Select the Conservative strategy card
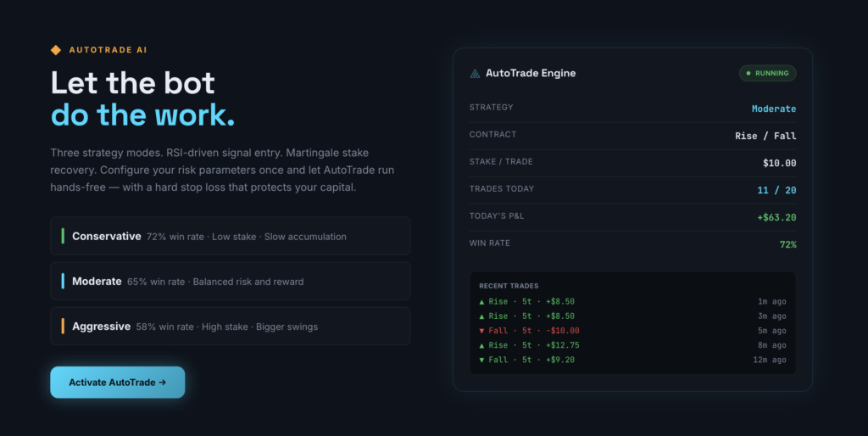The width and height of the screenshot is (868, 436). (x=231, y=236)
